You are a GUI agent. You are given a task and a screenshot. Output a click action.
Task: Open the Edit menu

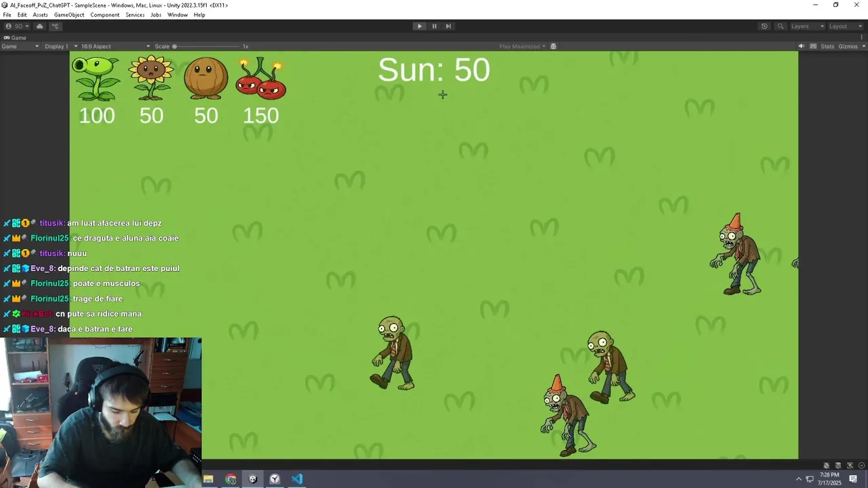coord(22,15)
